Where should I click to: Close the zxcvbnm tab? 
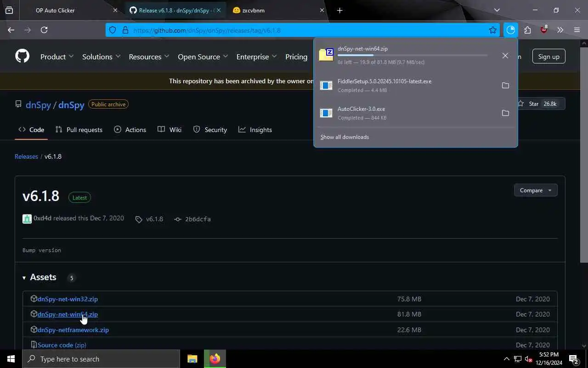[x=322, y=10]
